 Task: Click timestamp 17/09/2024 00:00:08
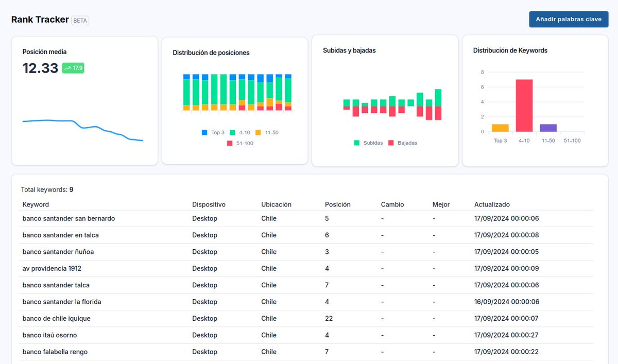coord(507,235)
